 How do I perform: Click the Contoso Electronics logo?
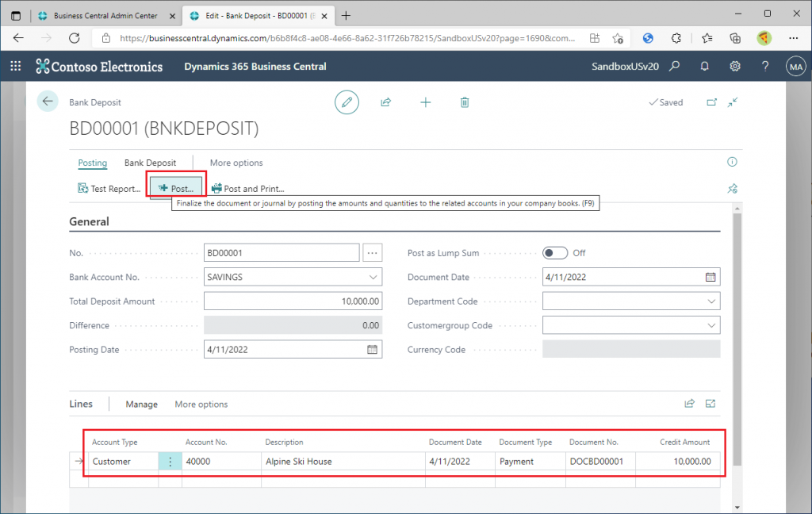tap(99, 67)
